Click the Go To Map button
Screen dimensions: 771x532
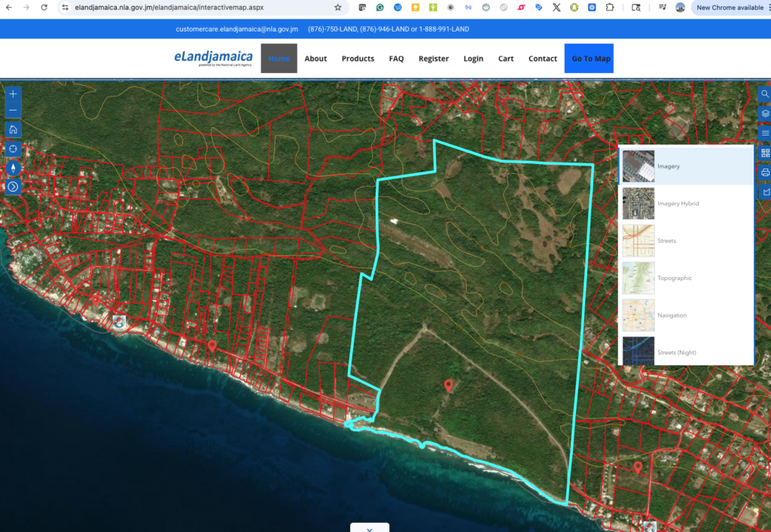click(590, 59)
